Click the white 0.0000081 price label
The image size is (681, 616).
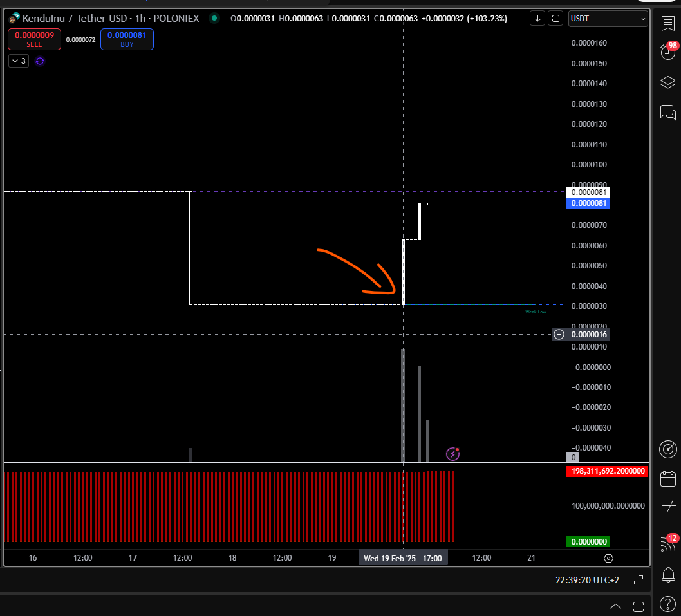coord(588,192)
